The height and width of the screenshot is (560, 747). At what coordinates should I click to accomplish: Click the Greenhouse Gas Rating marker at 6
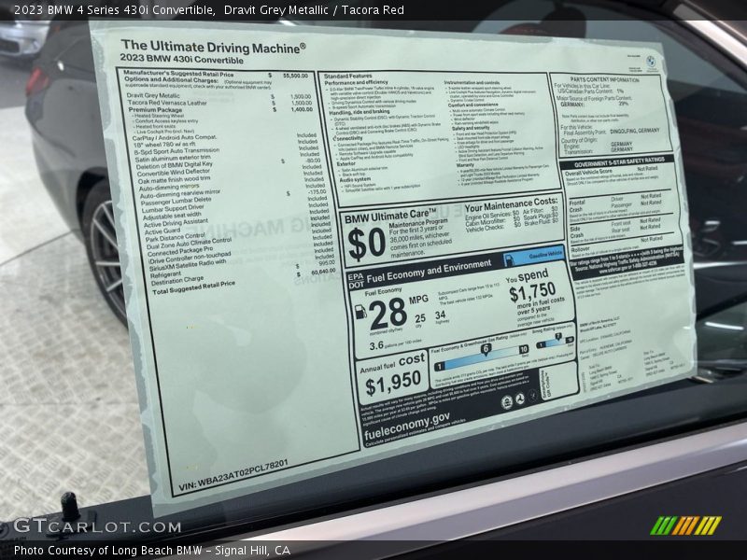point(486,348)
